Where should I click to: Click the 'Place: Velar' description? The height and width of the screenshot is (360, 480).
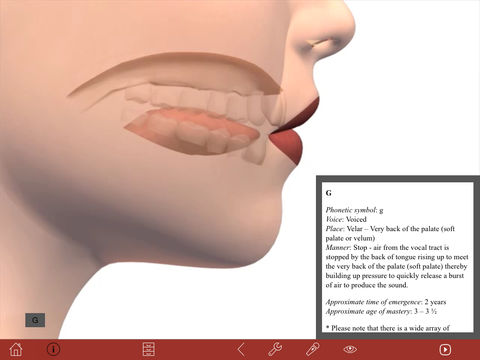point(390,233)
